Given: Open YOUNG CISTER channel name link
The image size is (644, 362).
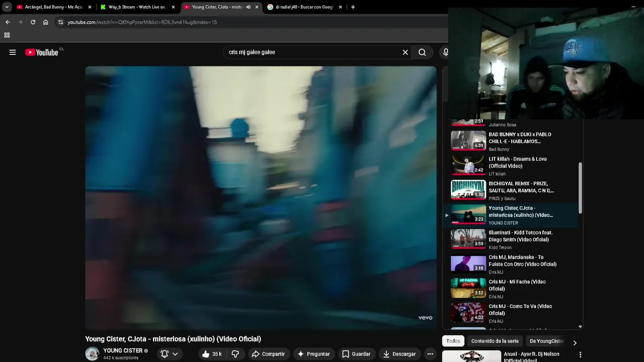Looking at the screenshot, I should [123, 350].
